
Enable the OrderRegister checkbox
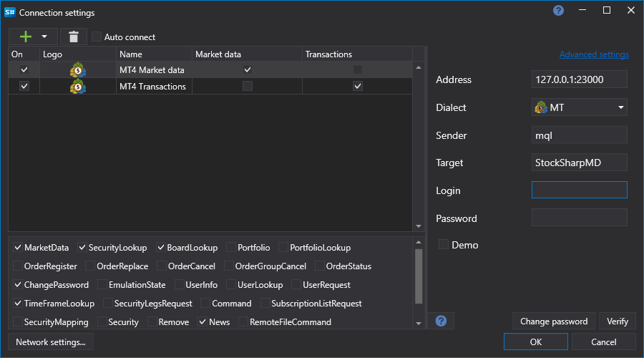(18, 266)
